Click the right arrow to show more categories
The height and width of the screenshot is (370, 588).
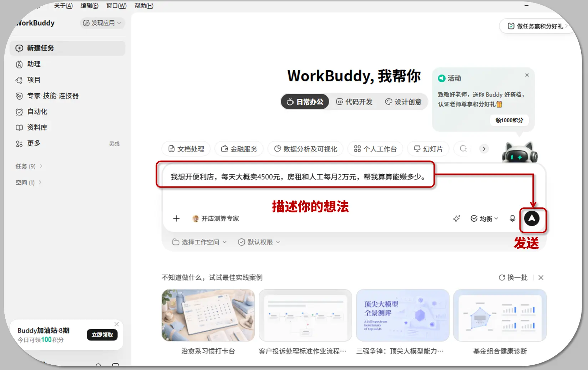pyautogui.click(x=484, y=149)
